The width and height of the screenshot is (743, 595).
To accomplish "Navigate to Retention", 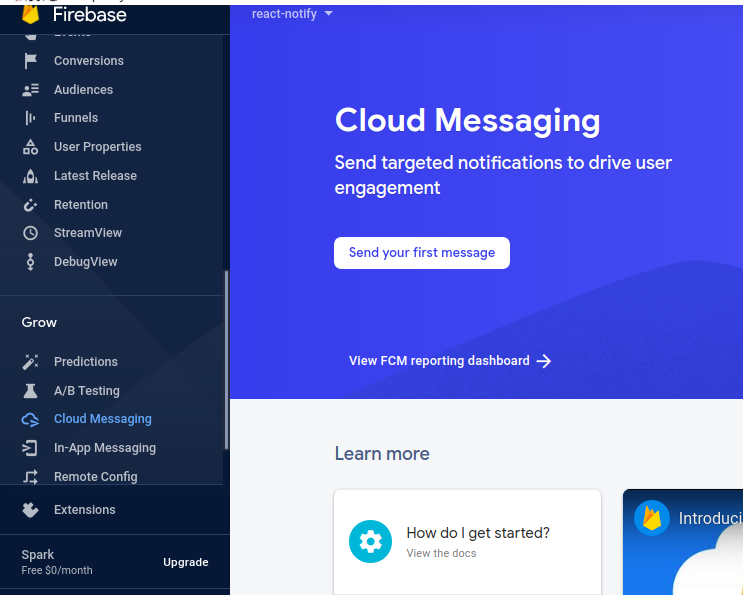I will [x=81, y=205].
